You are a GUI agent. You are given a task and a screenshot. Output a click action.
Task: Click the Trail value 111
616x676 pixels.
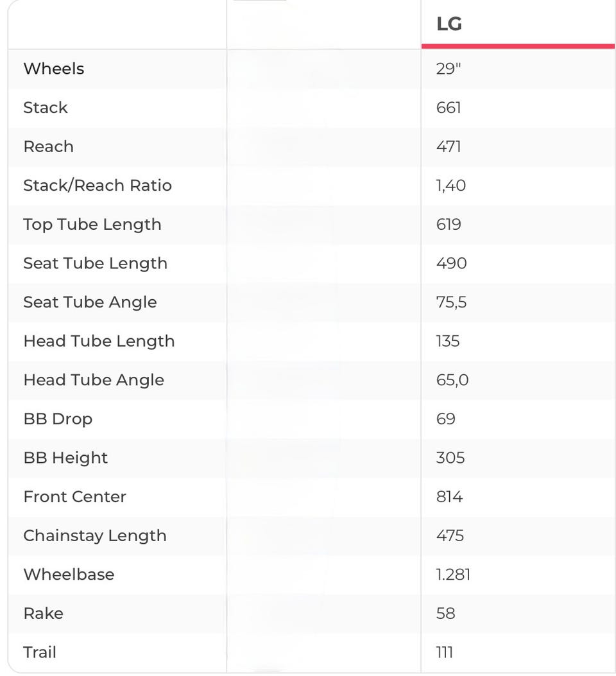click(x=444, y=652)
